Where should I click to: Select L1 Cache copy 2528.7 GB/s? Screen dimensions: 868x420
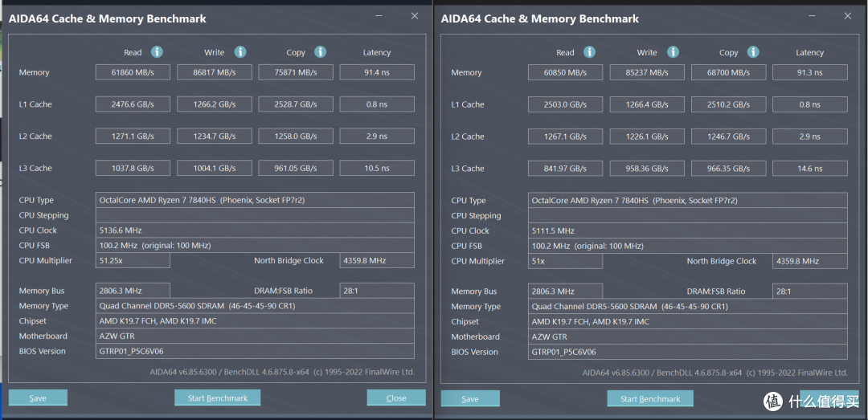[x=296, y=104]
